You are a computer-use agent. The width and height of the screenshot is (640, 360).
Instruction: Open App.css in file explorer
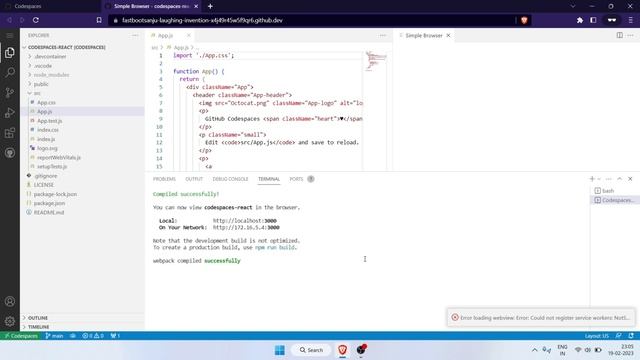pos(46,102)
